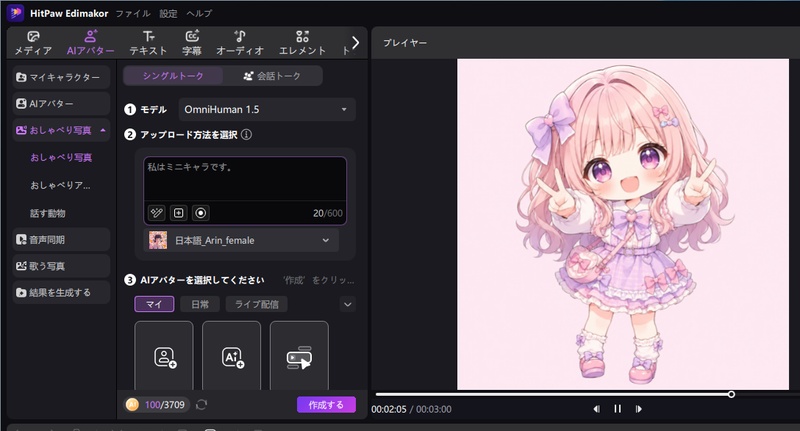The height and width of the screenshot is (431, 800).
Task: Select the ライブ配信 avatar category
Action: pyautogui.click(x=257, y=305)
